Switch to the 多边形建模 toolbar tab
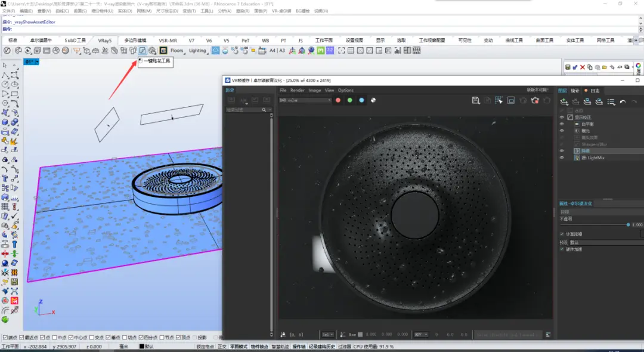The height and width of the screenshot is (352, 644). (x=135, y=40)
